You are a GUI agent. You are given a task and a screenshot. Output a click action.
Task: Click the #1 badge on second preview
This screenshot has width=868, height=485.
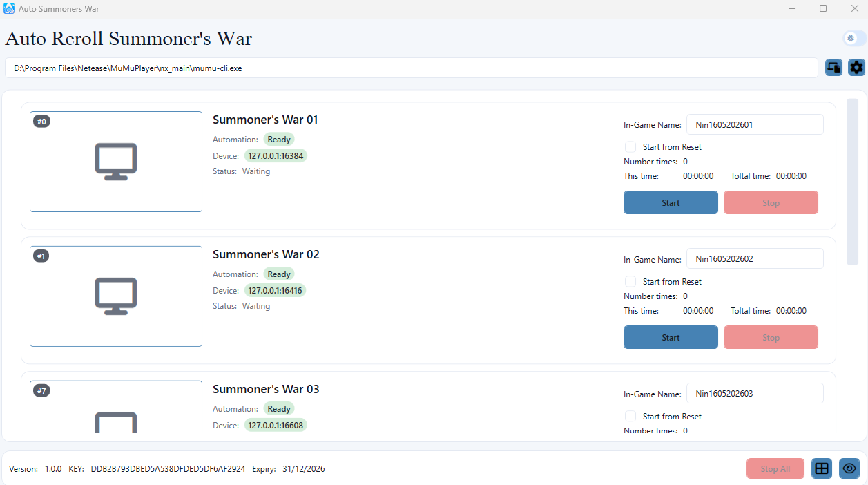click(x=41, y=256)
